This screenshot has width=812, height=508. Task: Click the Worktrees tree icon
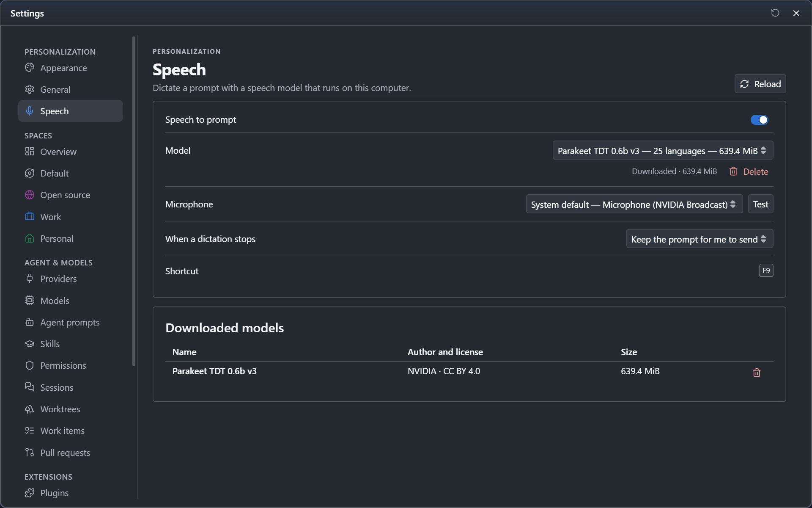point(30,409)
